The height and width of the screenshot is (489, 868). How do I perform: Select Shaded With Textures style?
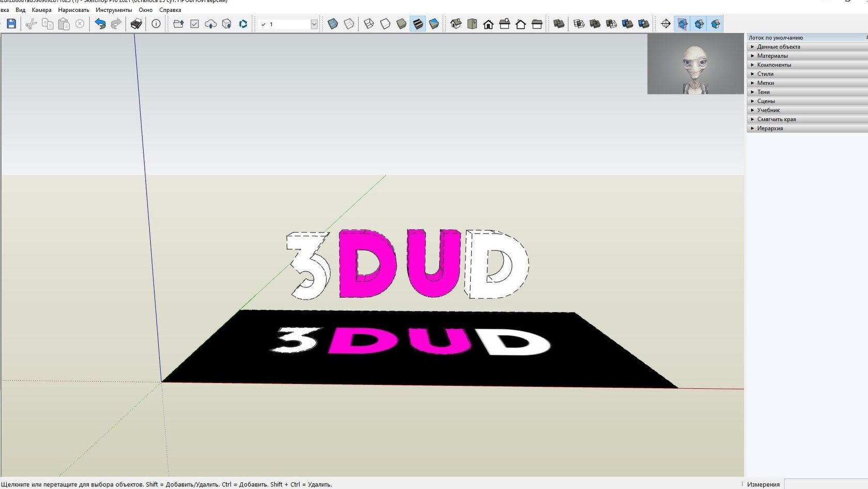pyautogui.click(x=417, y=24)
